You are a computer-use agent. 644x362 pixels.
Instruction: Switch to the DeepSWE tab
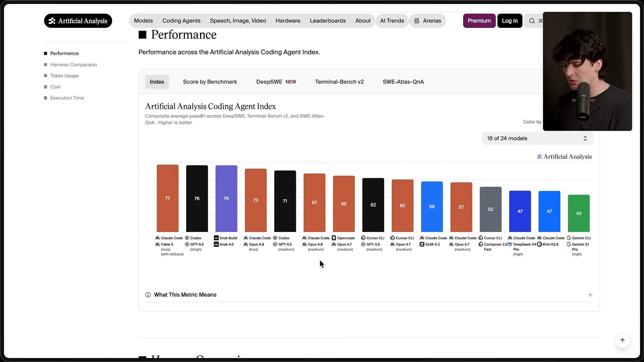point(276,82)
